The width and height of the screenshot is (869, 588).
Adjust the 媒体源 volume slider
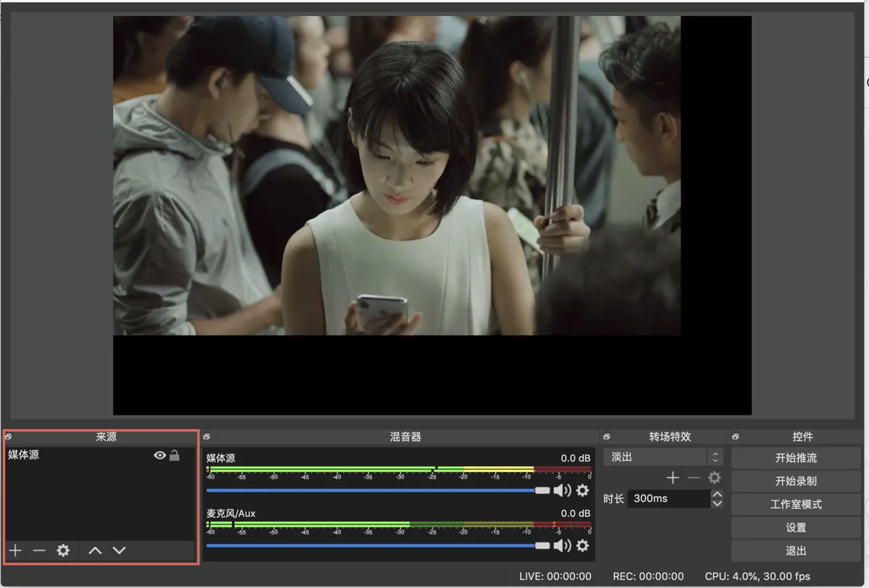(378, 490)
